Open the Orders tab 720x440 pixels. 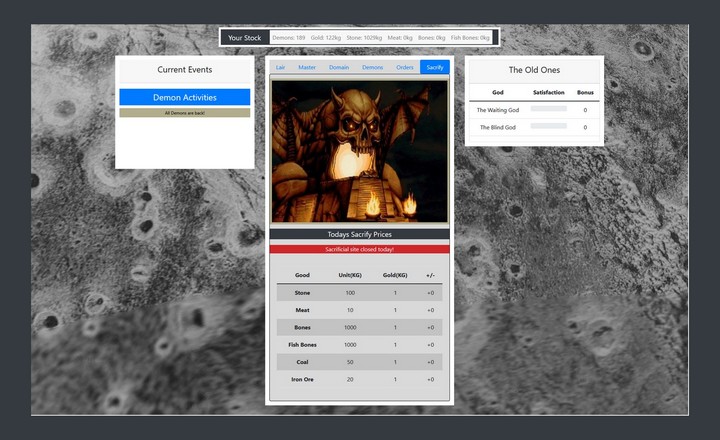pos(404,67)
